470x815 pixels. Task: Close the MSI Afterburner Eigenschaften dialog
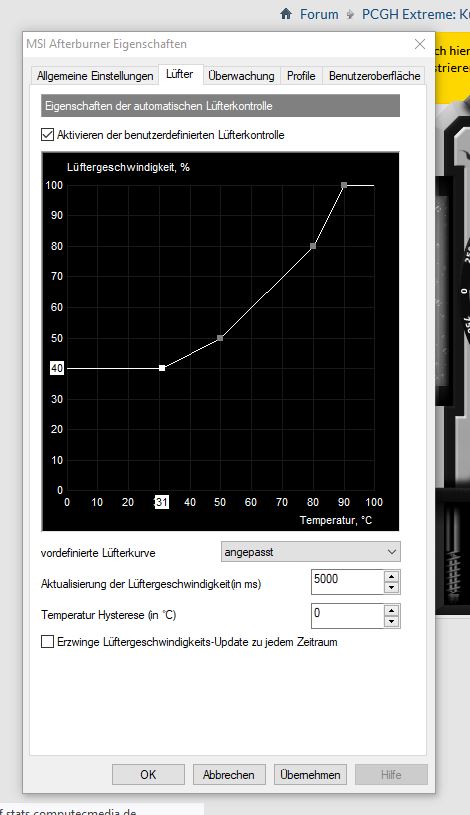click(420, 44)
